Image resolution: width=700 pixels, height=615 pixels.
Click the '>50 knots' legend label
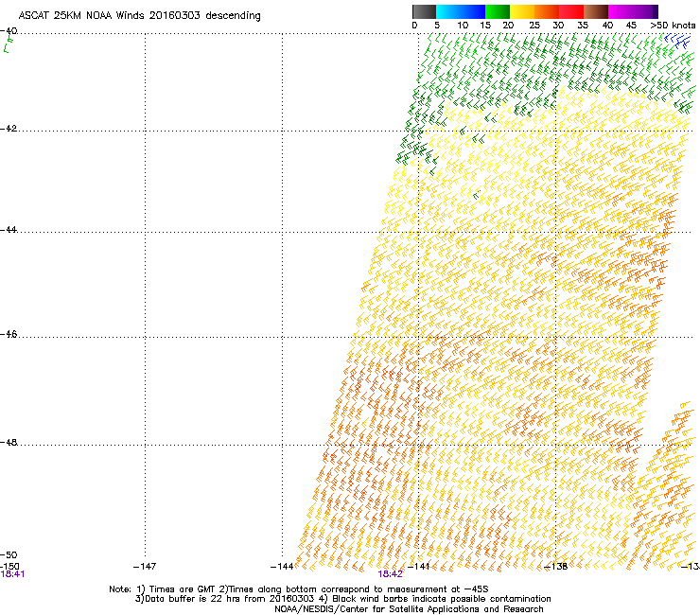(x=673, y=26)
